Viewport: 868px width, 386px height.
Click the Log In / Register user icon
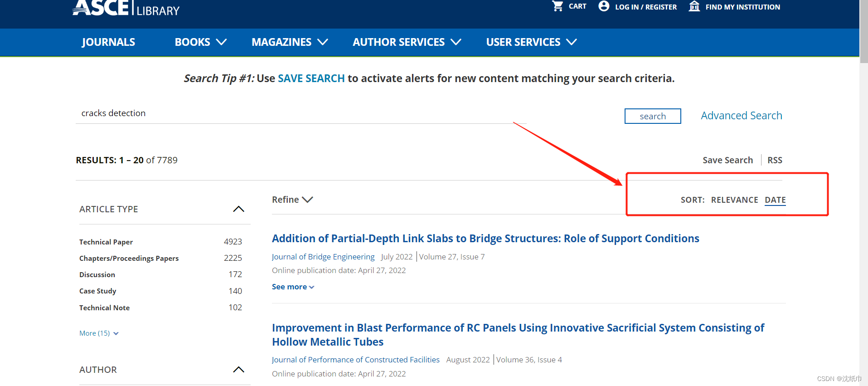pos(604,6)
